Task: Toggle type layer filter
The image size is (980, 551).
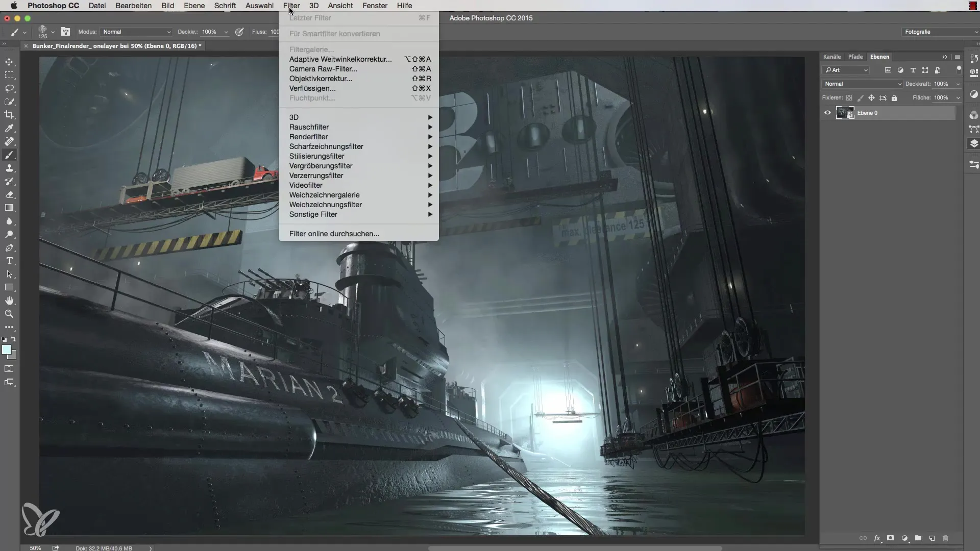Action: pyautogui.click(x=913, y=70)
